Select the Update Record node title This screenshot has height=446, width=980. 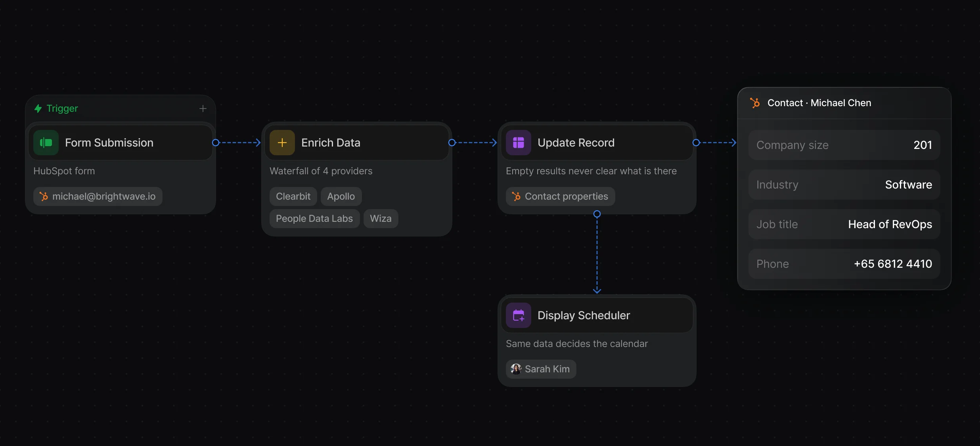[576, 143]
